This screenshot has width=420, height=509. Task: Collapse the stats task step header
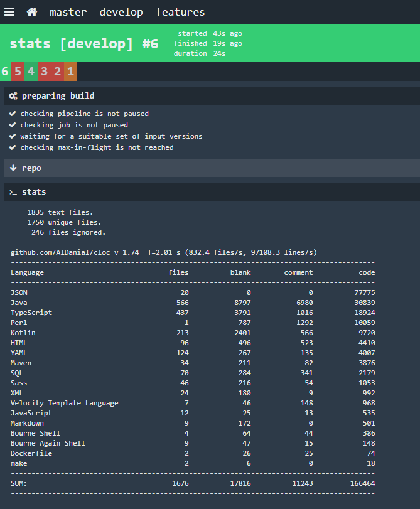pos(212,192)
